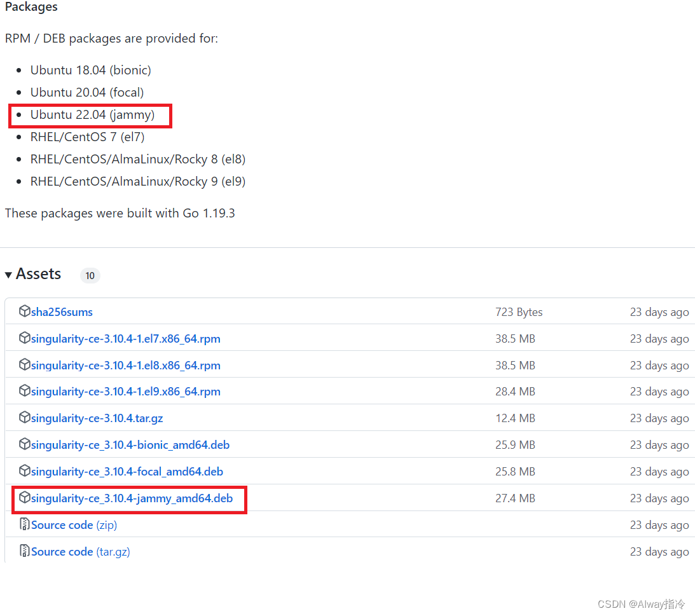Select RHEL/CentOS 7 (el7) list item
695x616 pixels.
pyautogui.click(x=87, y=137)
